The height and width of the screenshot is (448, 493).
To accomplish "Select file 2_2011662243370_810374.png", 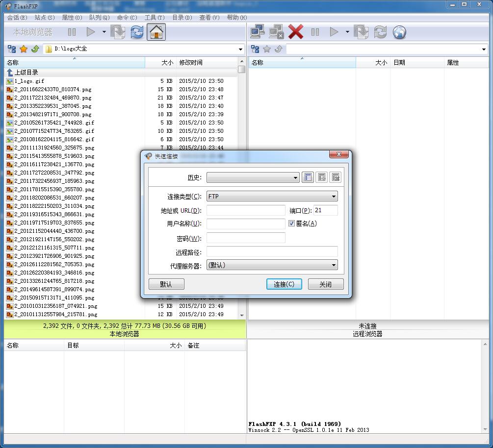I will coord(53,90).
